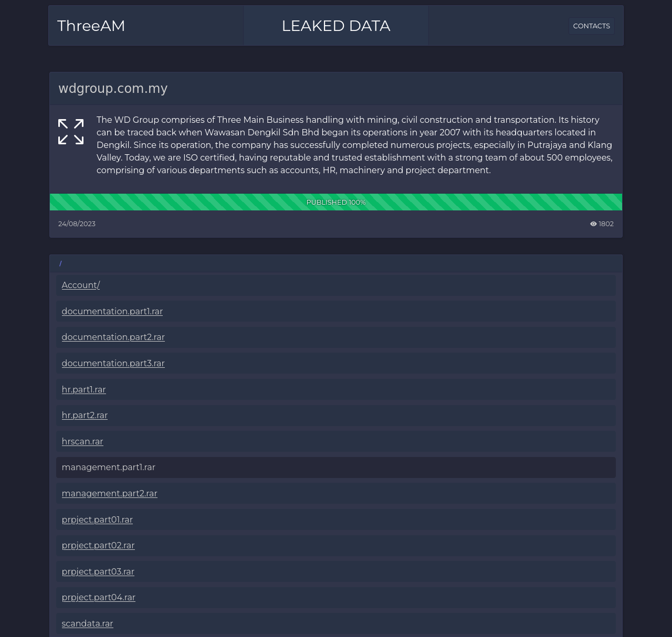Click the hrscan.rar file link
The image size is (672, 637).
(x=82, y=442)
